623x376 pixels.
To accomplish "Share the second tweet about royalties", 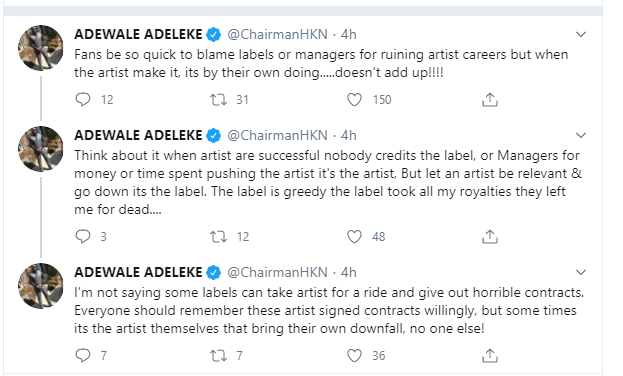I will 490,237.
